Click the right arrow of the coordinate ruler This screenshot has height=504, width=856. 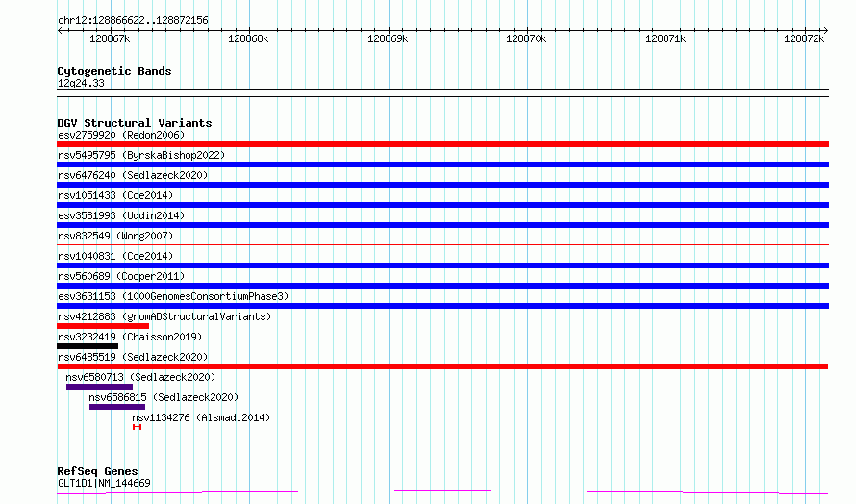tap(825, 30)
